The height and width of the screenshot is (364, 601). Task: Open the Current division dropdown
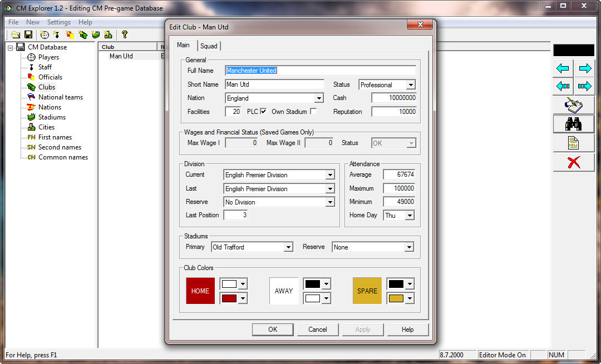pos(330,175)
